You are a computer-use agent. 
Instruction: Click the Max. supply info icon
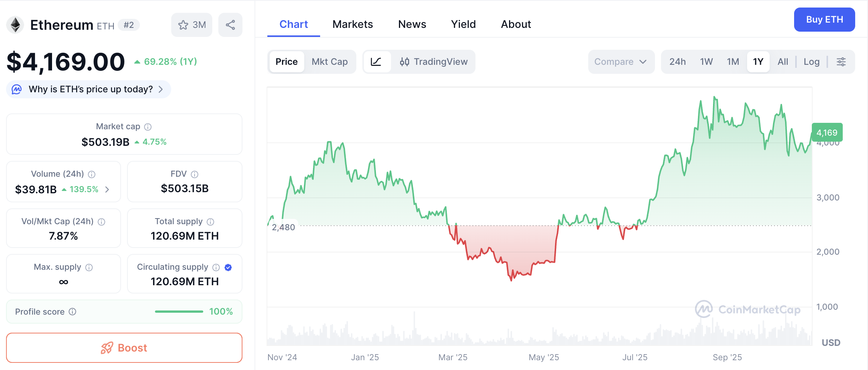tap(89, 268)
